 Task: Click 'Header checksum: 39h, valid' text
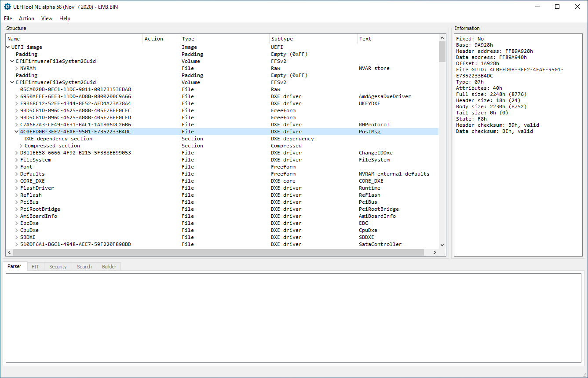click(497, 125)
